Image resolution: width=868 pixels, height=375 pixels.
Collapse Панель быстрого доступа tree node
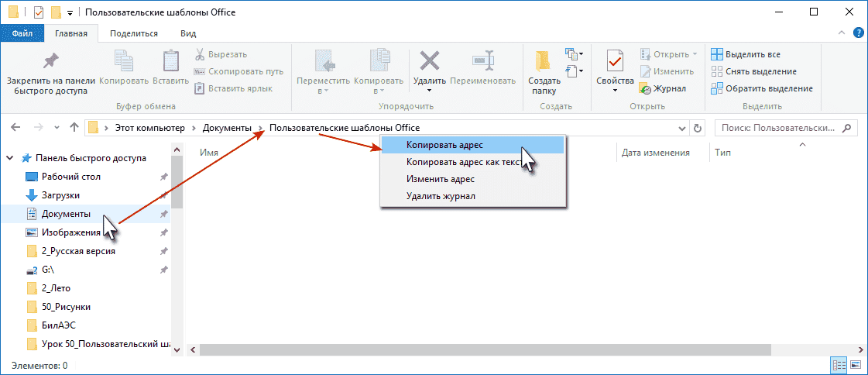[x=9, y=158]
